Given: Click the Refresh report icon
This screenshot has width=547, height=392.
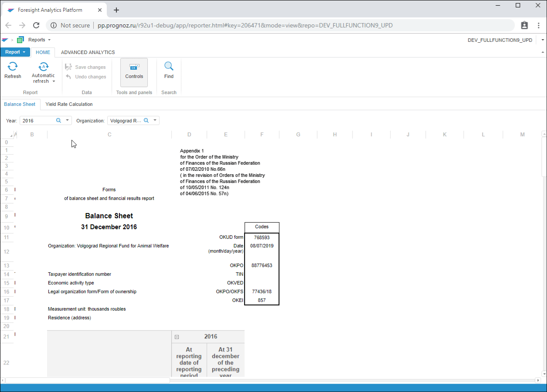Looking at the screenshot, I should [13, 67].
